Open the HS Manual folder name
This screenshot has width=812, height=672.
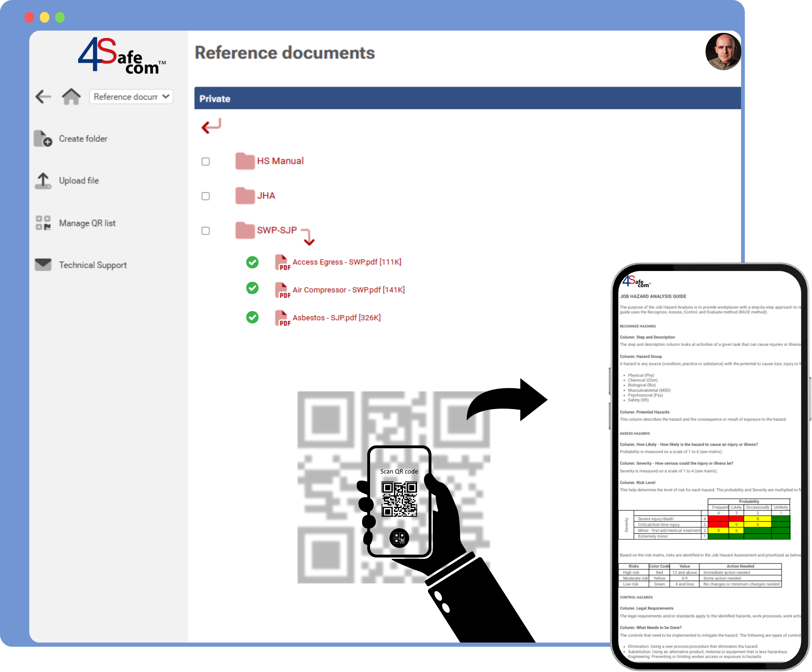point(280,161)
